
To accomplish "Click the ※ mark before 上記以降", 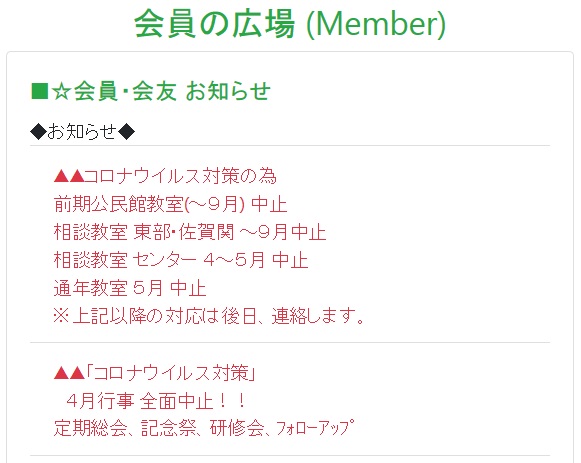I will 61,316.
